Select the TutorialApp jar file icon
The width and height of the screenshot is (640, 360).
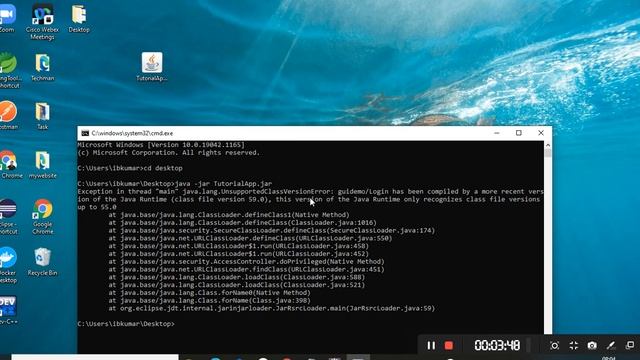click(x=152, y=67)
